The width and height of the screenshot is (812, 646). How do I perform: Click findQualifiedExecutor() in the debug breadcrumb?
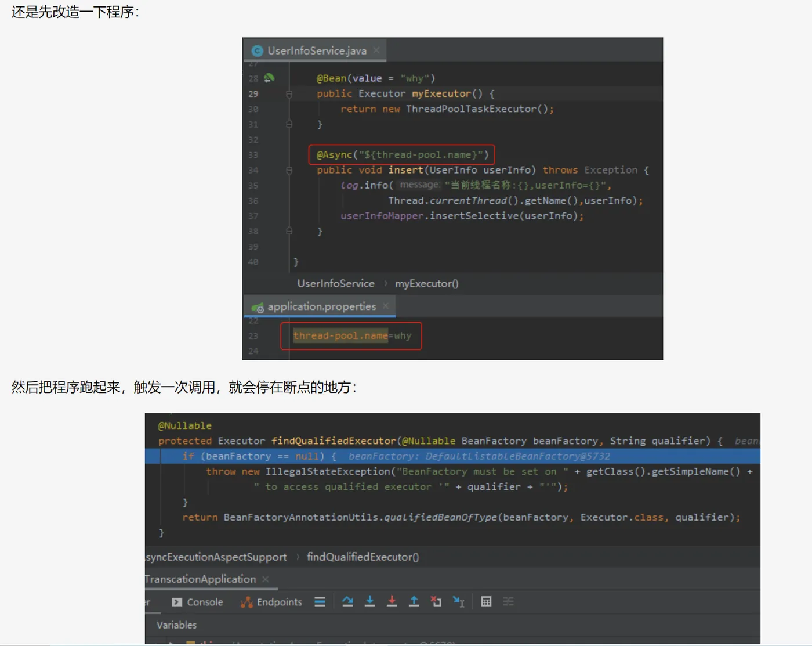coord(362,557)
